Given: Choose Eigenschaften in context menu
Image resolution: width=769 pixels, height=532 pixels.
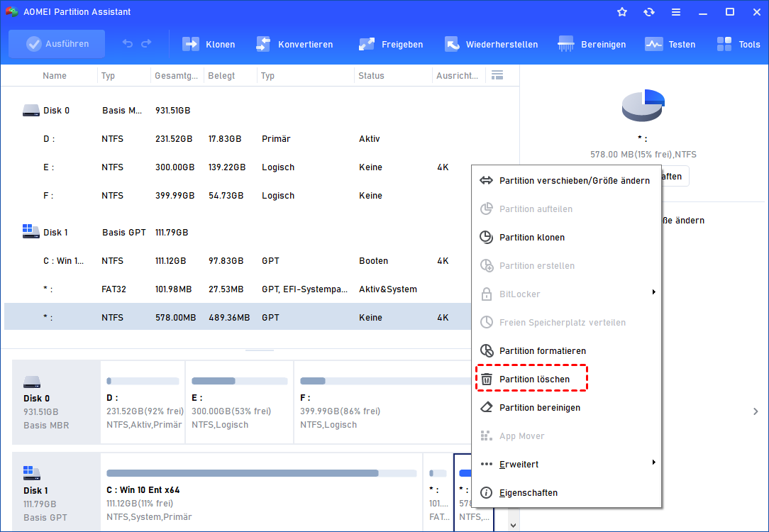Looking at the screenshot, I should [566, 493].
